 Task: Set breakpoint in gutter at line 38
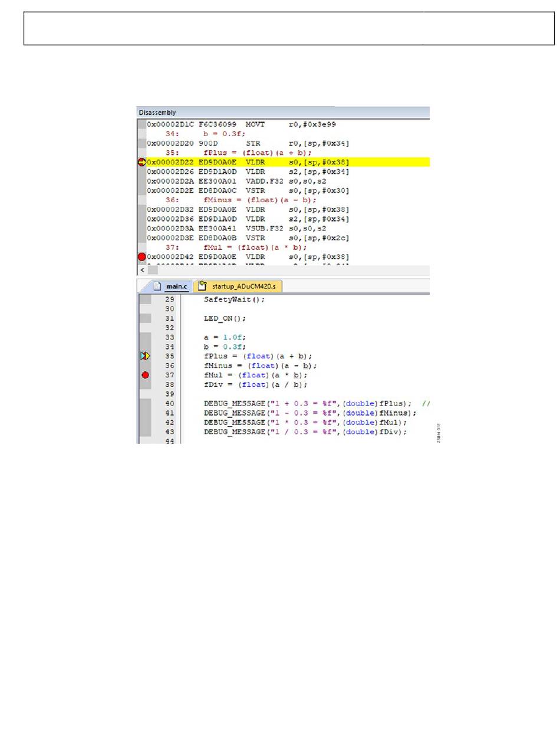pyautogui.click(x=145, y=384)
